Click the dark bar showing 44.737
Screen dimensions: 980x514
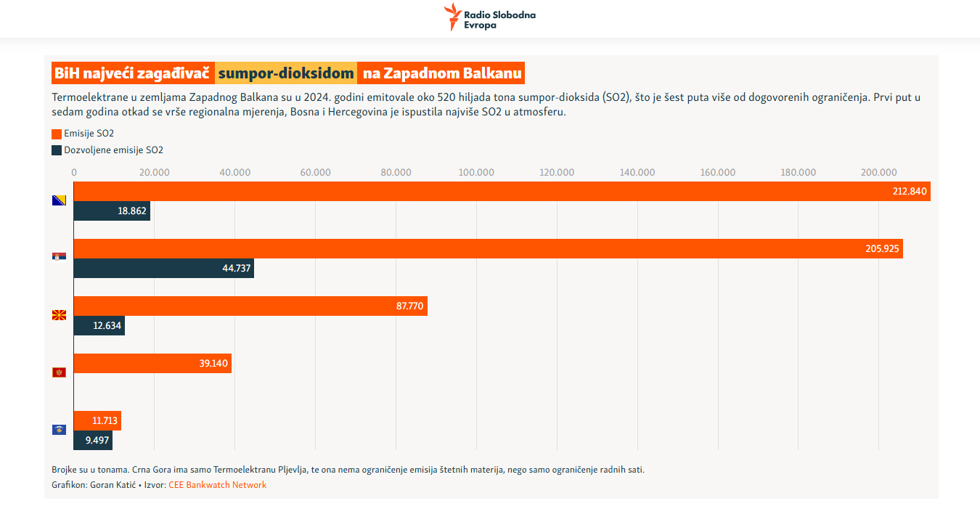point(163,269)
